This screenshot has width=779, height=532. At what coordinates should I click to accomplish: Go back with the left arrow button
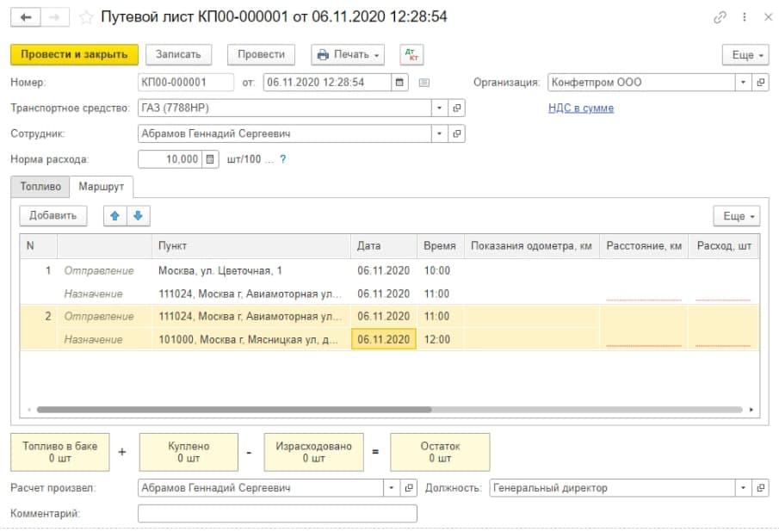coord(25,17)
